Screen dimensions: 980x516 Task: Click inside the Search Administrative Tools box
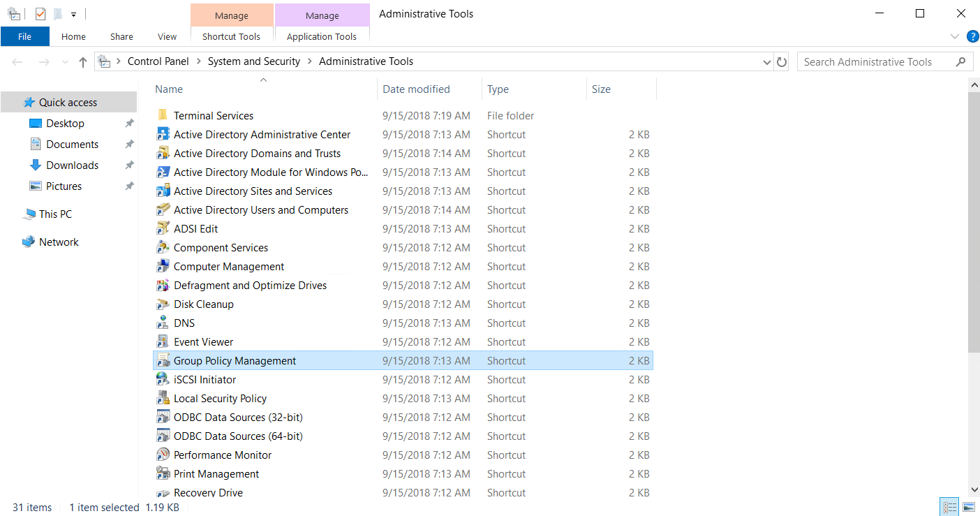coord(869,61)
